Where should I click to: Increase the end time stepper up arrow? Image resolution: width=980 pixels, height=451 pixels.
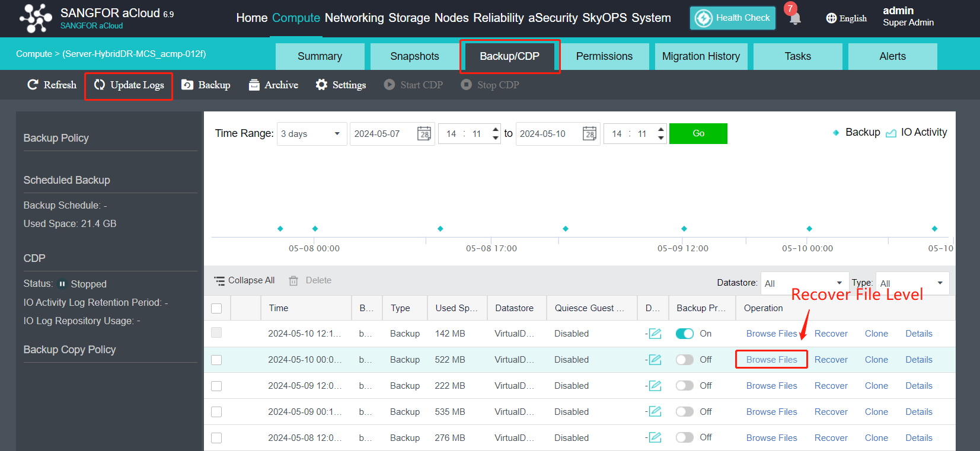click(x=661, y=129)
